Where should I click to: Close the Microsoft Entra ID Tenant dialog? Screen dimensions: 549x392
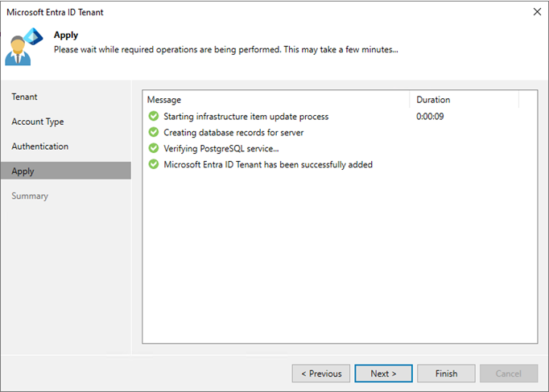[537, 12]
